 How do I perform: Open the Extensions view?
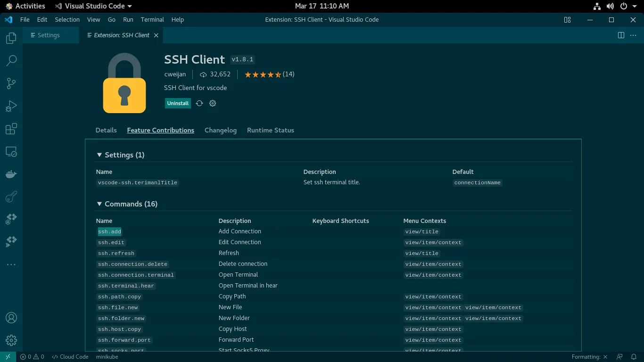pyautogui.click(x=11, y=129)
